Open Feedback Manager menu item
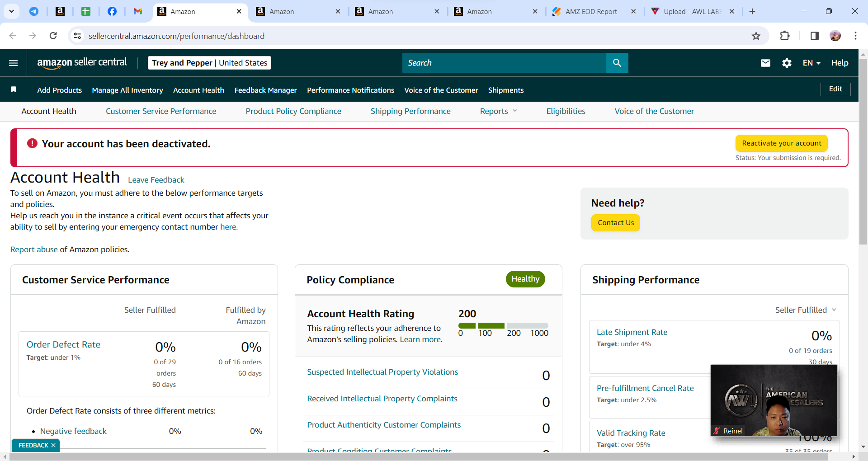This screenshot has width=868, height=461. tap(265, 90)
